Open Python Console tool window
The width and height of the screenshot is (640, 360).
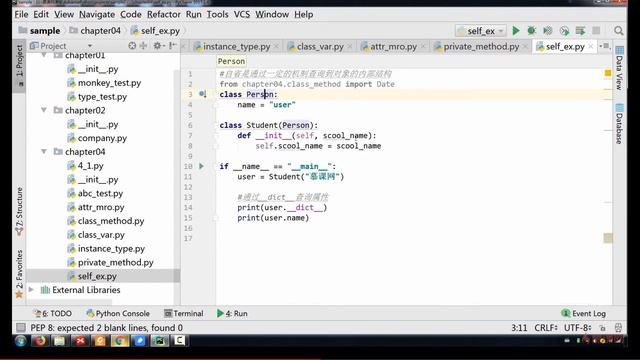[118, 313]
